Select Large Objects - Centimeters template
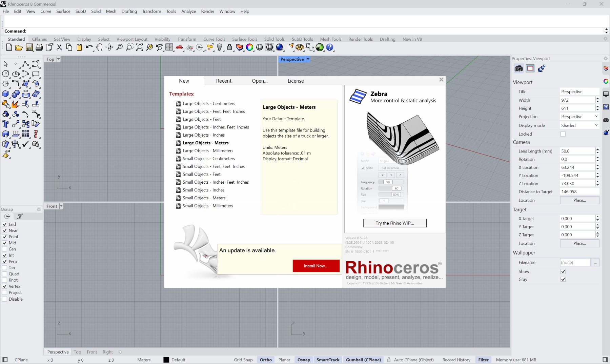Screen dimensions: 610x364 tap(209, 104)
